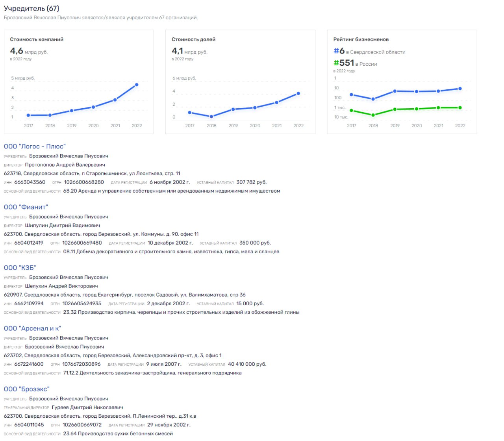This screenshot has height=441, width=504.
Task: Click the ИНН 6662109794 value
Action: point(29,304)
